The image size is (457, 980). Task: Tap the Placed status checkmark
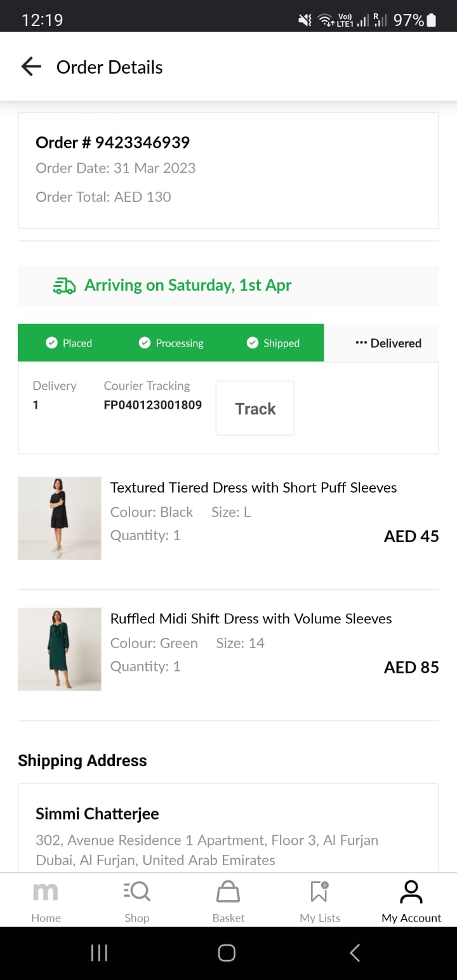pos(52,343)
